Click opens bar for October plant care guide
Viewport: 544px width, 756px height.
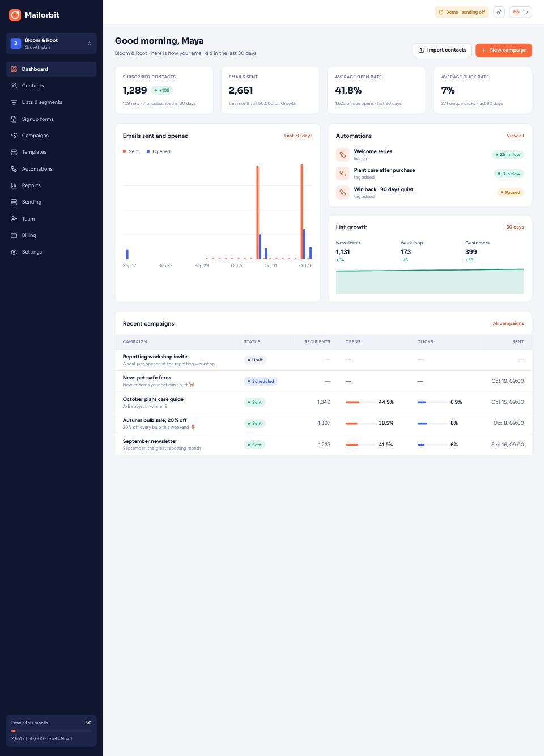[x=360, y=402]
